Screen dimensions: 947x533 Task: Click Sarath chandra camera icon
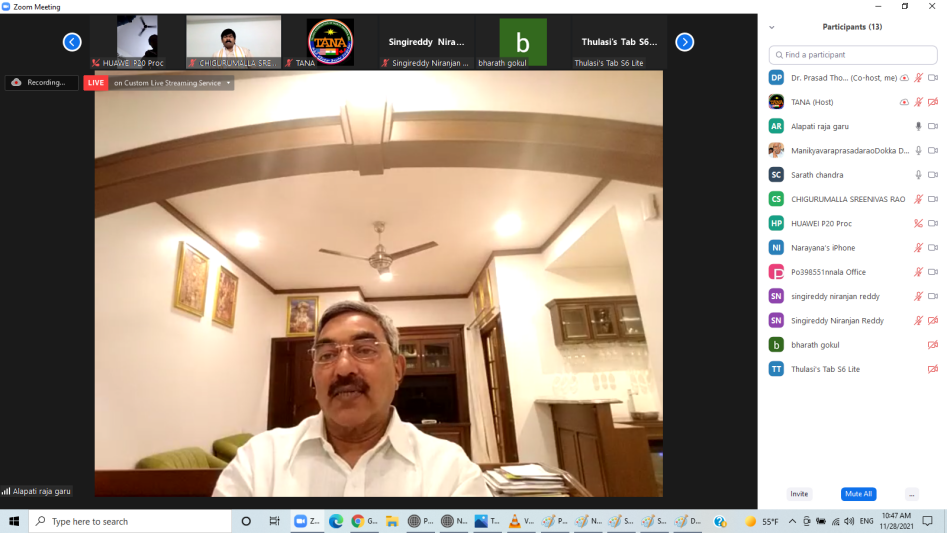click(933, 175)
